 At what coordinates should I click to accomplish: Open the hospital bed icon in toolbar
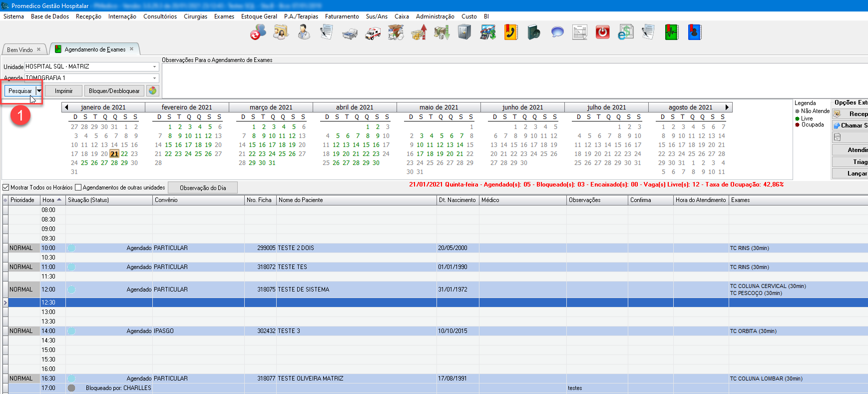(350, 33)
